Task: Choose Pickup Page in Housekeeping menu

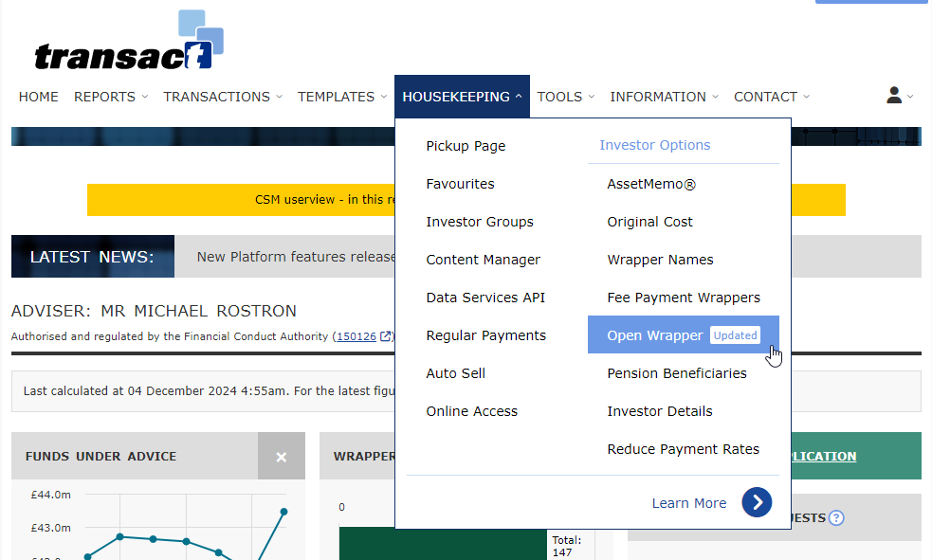Action: pos(466,146)
